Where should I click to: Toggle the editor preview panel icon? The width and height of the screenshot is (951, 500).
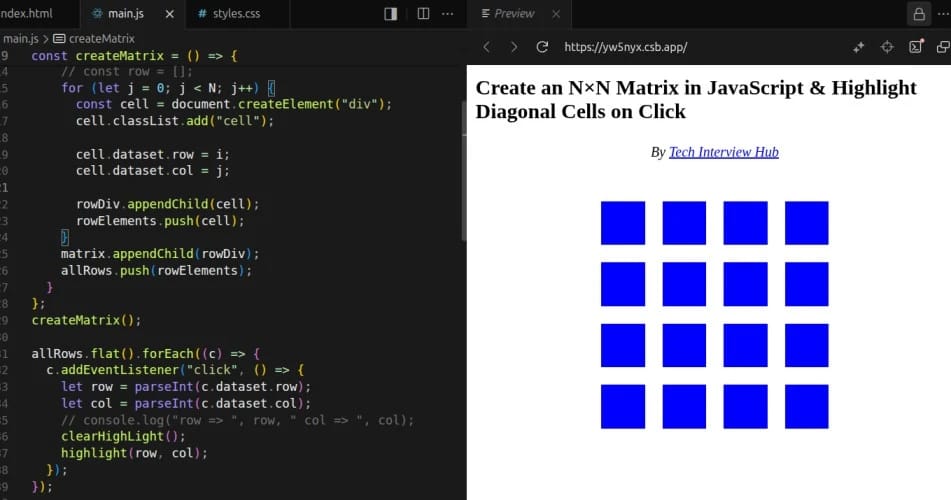pyautogui.click(x=391, y=13)
